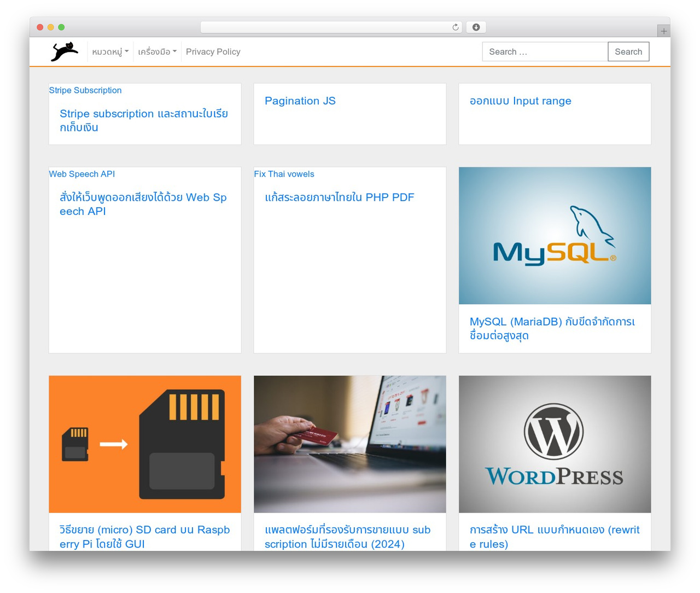Click the orange SD card thumbnail
Image resolution: width=700 pixels, height=593 pixels.
click(x=145, y=444)
